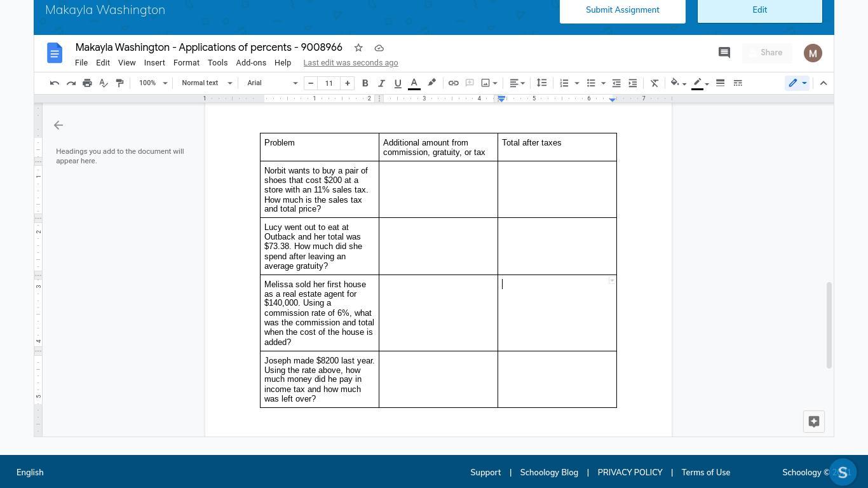Viewport: 868px width, 488px height.
Task: Expand the Normal text style dropdown
Action: (207, 83)
